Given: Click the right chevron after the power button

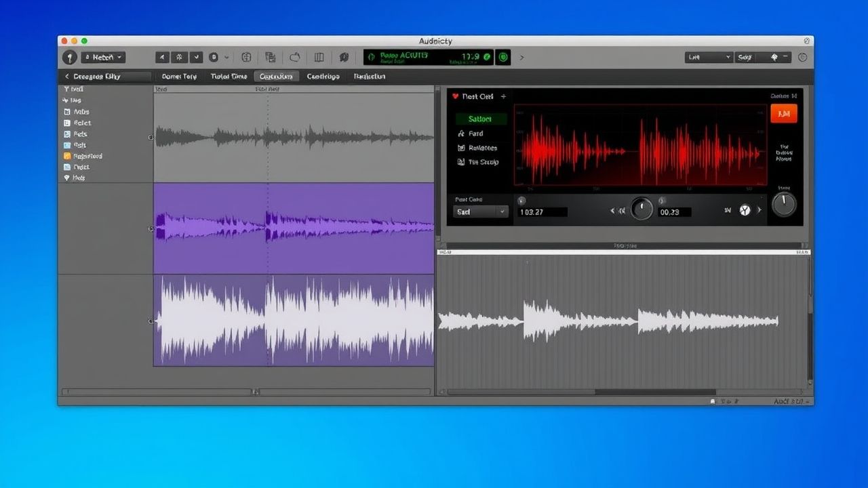Looking at the screenshot, I should point(521,58).
